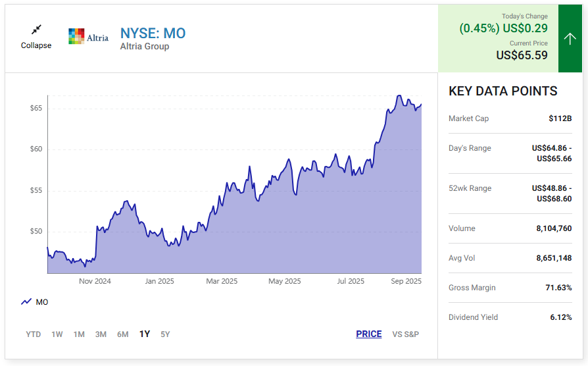The image size is (588, 366).
Task: Click the current price US$65.59
Action: (522, 55)
